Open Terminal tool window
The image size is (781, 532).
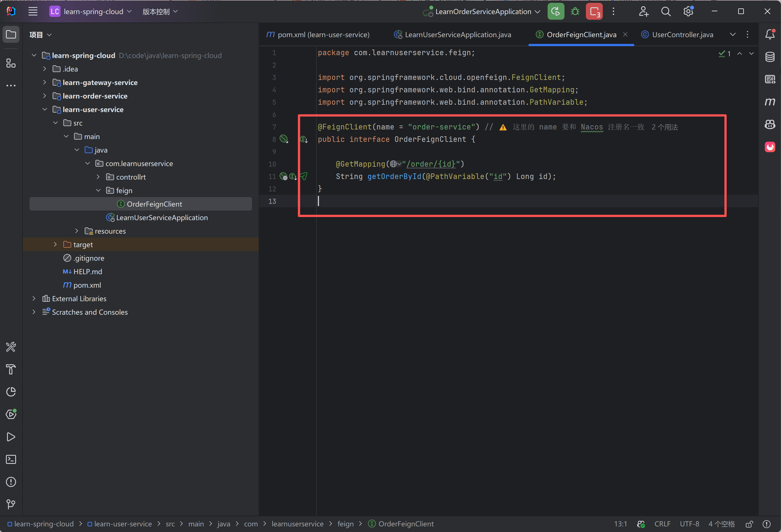[11, 459]
